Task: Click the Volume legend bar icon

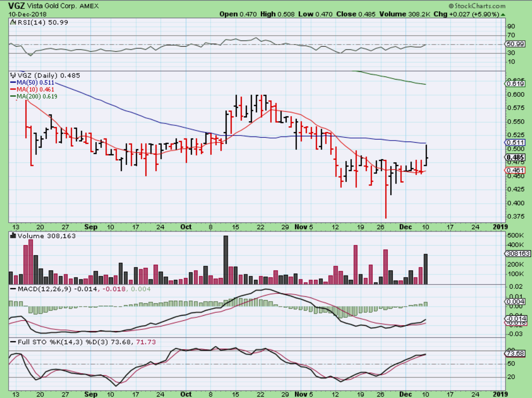Action: point(13,236)
